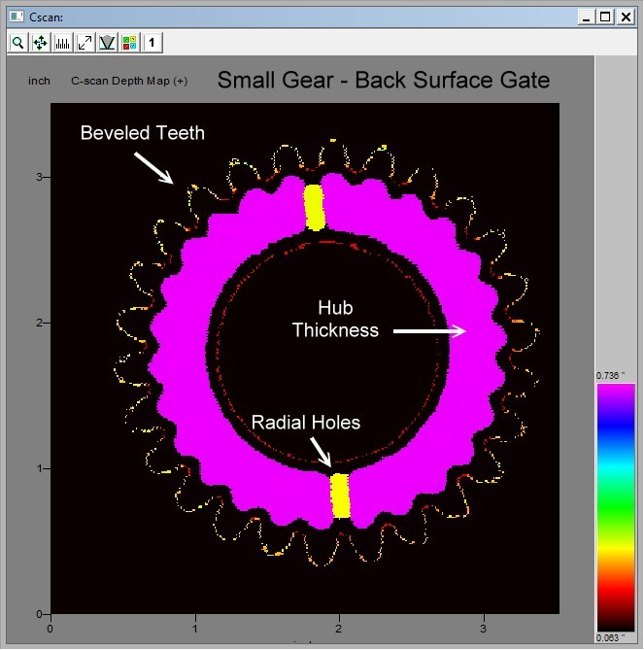
Task: Click the 'Radial Holes' annotation text
Action: point(306,423)
